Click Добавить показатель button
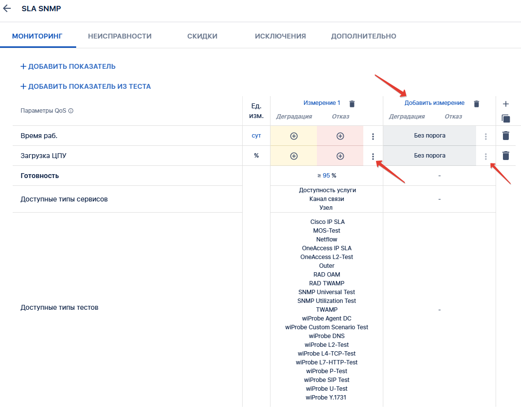521x420 pixels. [x=68, y=66]
